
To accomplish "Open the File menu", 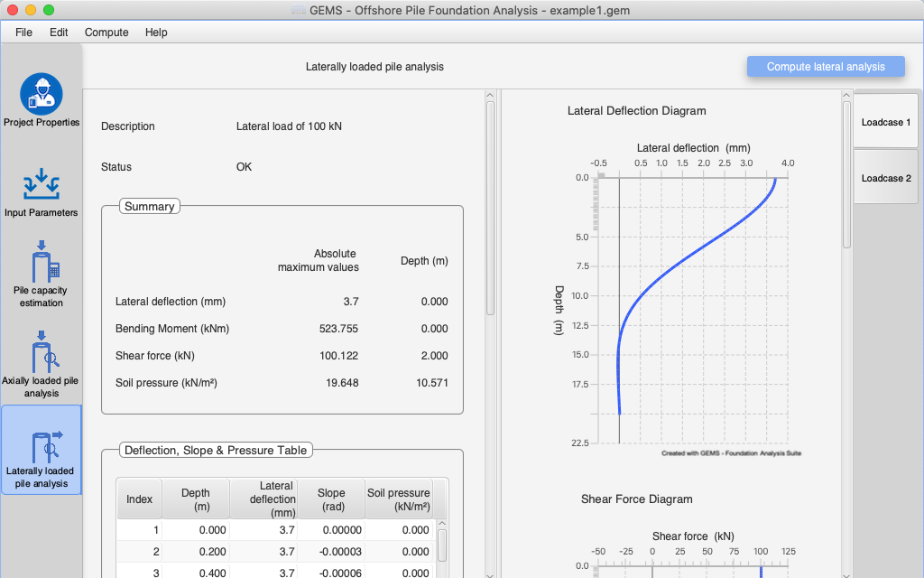I will click(23, 33).
